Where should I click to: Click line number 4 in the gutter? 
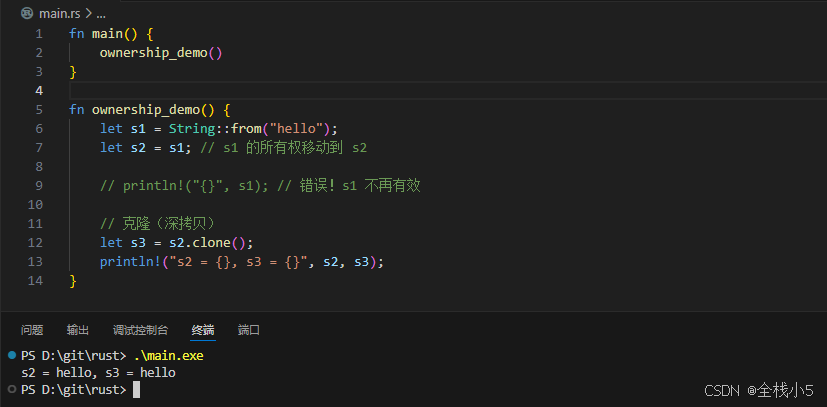(x=39, y=91)
